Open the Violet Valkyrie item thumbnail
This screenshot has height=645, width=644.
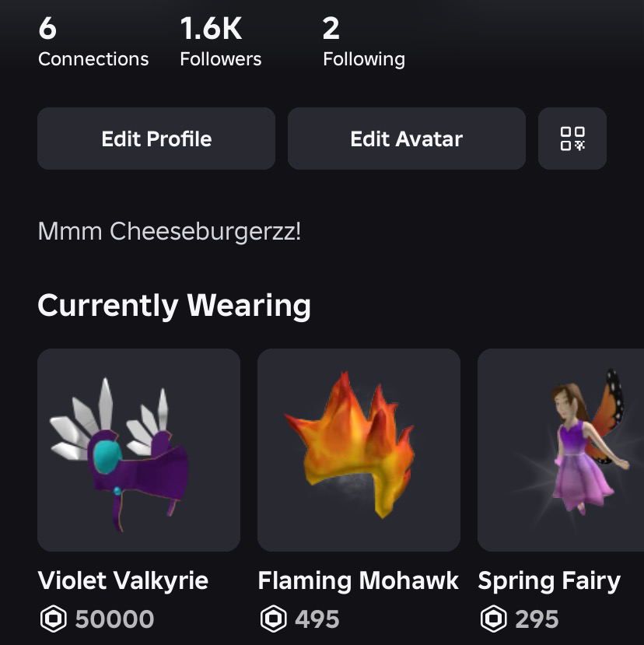pyautogui.click(x=138, y=450)
